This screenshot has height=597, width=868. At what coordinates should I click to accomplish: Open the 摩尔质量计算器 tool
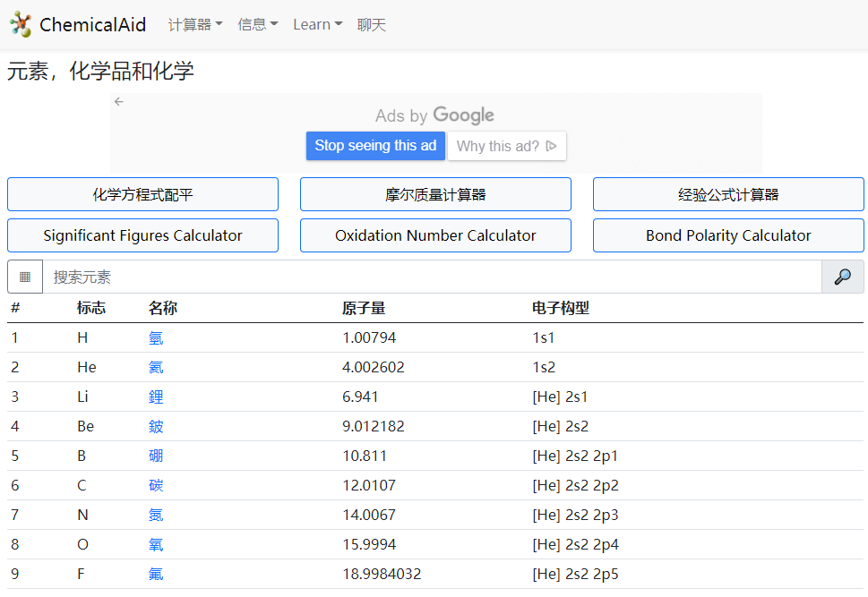[435, 194]
